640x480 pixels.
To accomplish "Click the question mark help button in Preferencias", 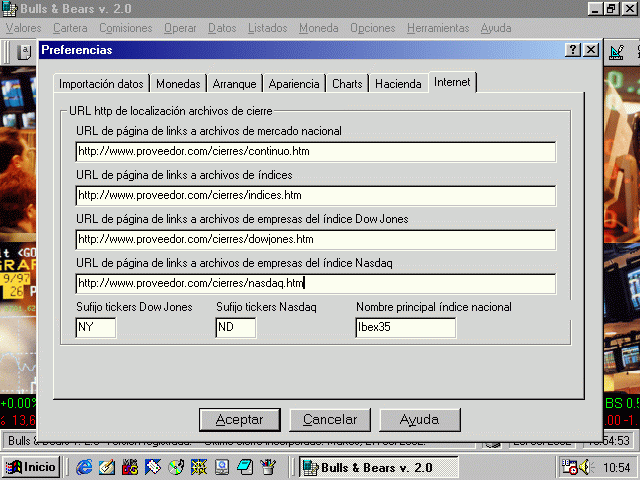I will [573, 50].
